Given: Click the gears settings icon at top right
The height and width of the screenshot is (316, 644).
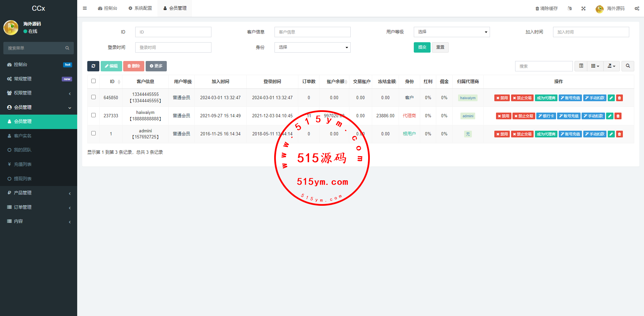Looking at the screenshot, I should (637, 8).
